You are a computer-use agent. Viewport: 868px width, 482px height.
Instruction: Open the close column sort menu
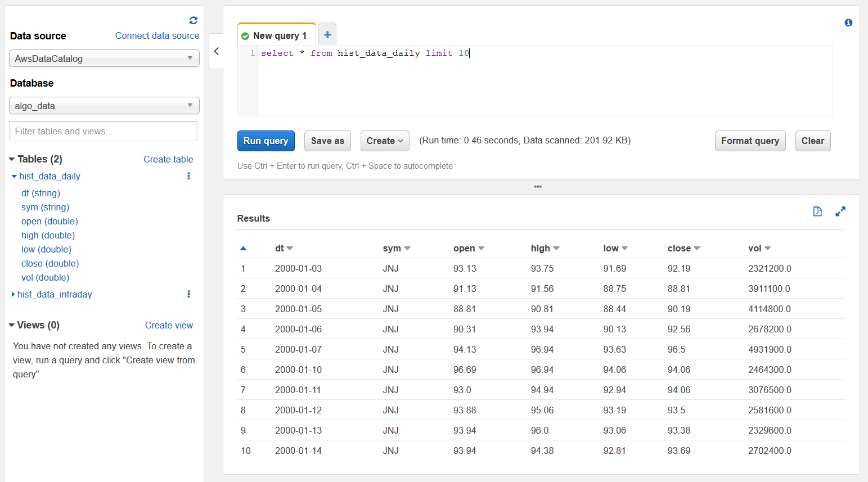tap(697, 249)
